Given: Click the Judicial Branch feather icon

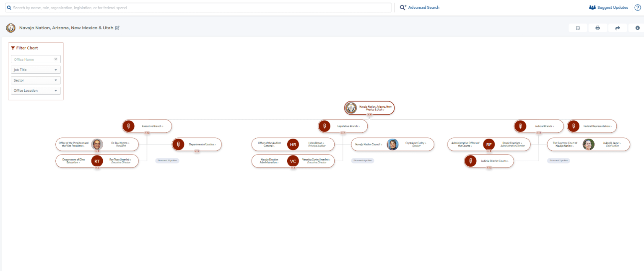Looking at the screenshot, I should (520, 126).
